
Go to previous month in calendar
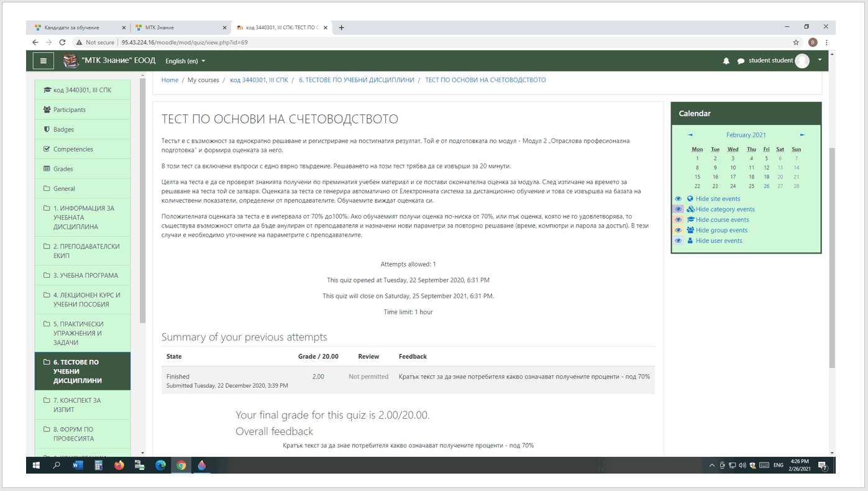(x=690, y=135)
